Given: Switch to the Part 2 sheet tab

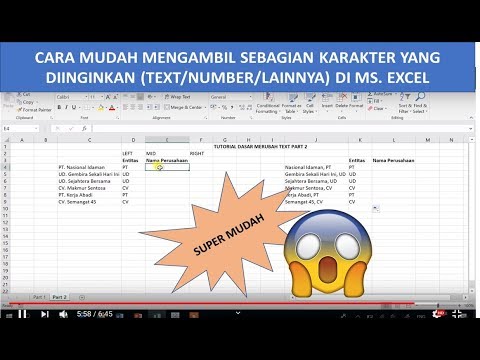Looking at the screenshot, I should [x=60, y=297].
